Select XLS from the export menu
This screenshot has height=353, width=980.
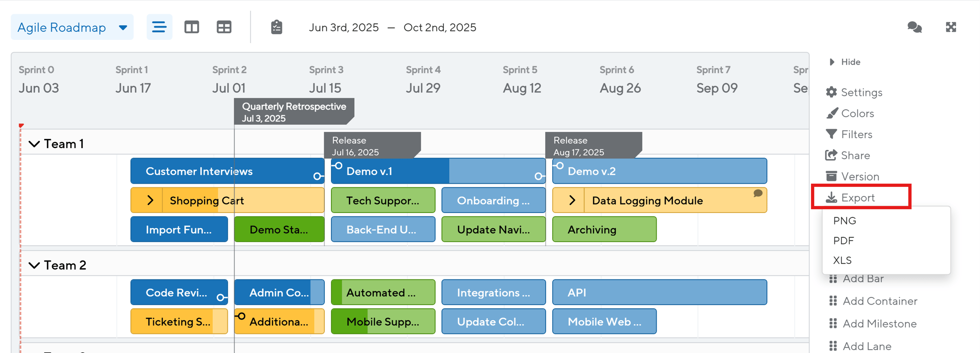(x=842, y=260)
